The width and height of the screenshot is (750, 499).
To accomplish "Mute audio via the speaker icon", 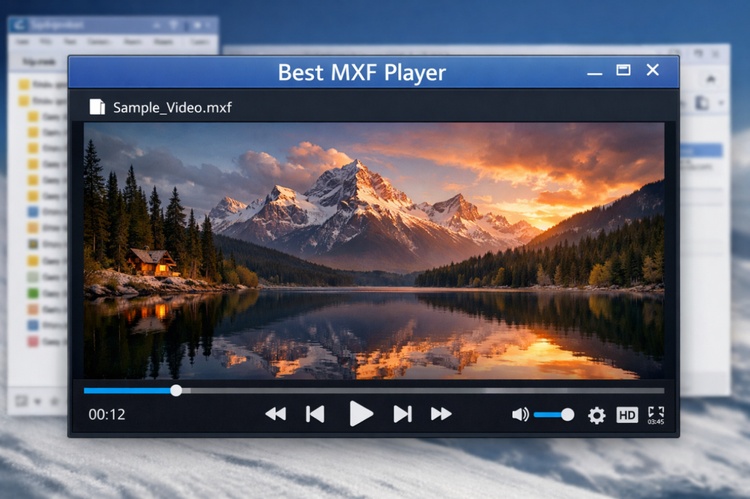I will (x=520, y=414).
